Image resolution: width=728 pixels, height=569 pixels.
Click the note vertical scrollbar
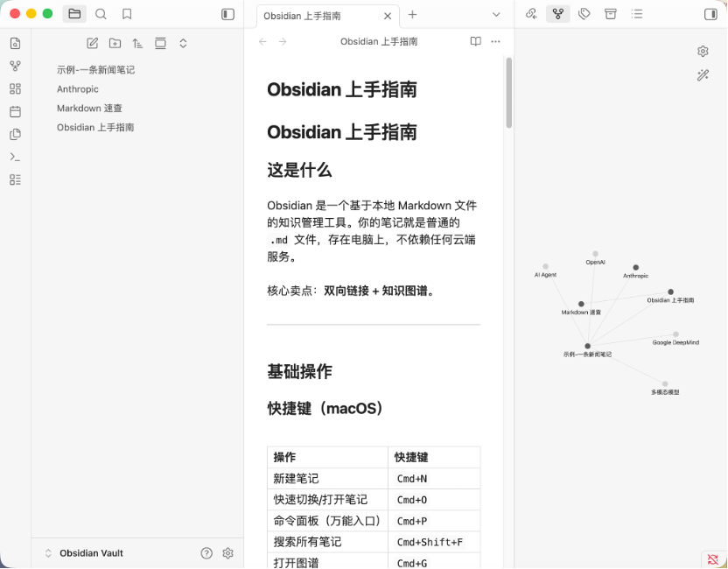coord(509,93)
